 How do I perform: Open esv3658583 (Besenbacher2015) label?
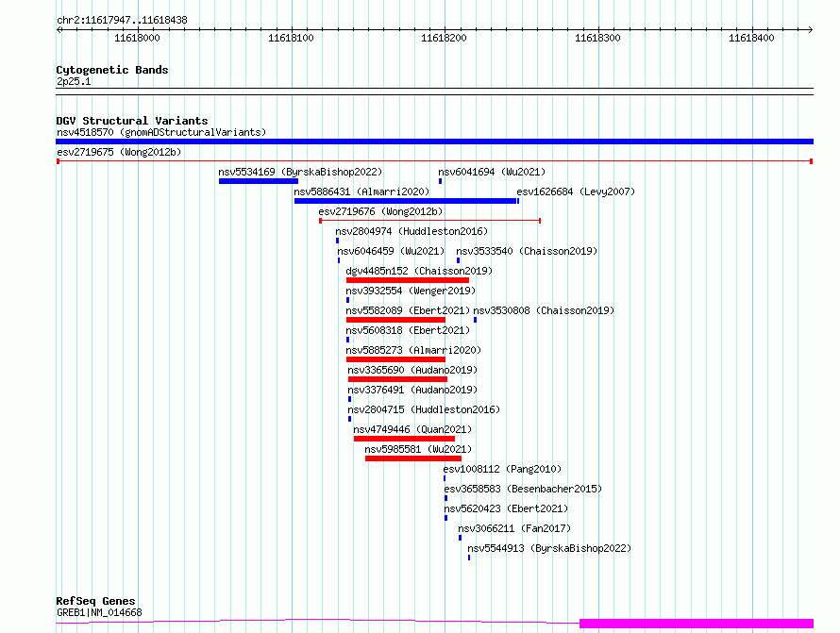[x=524, y=489]
